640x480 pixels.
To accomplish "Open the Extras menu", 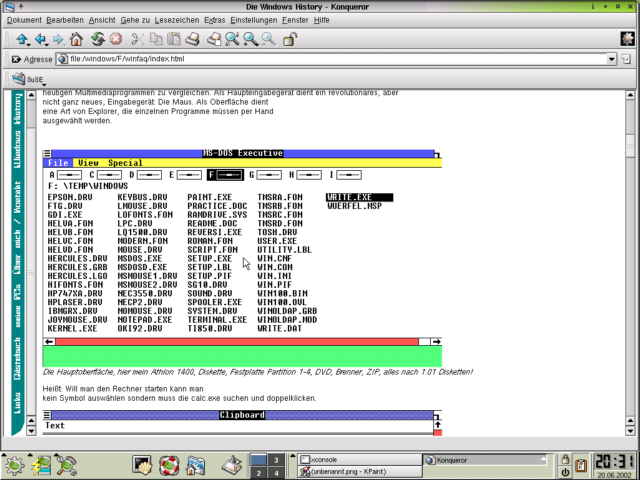I will (x=215, y=20).
